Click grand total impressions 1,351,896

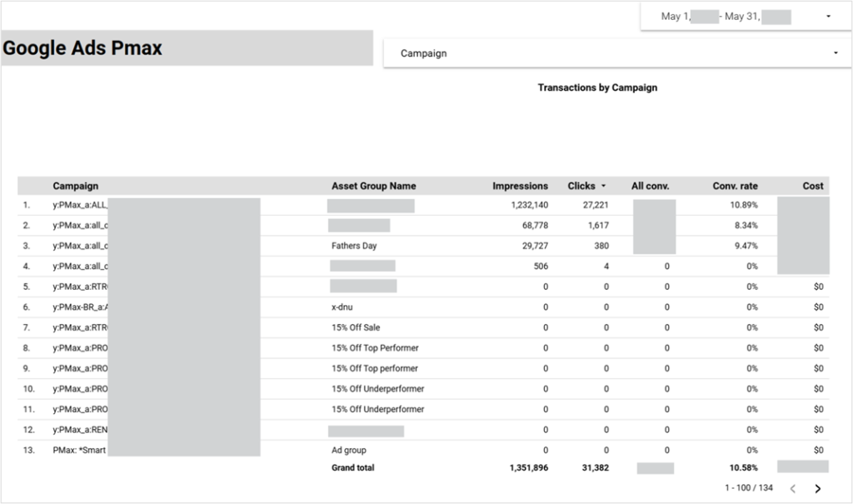tap(529, 467)
